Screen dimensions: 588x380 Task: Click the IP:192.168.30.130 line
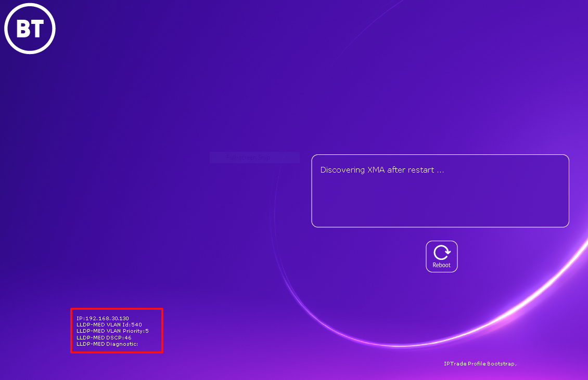[x=103, y=318]
